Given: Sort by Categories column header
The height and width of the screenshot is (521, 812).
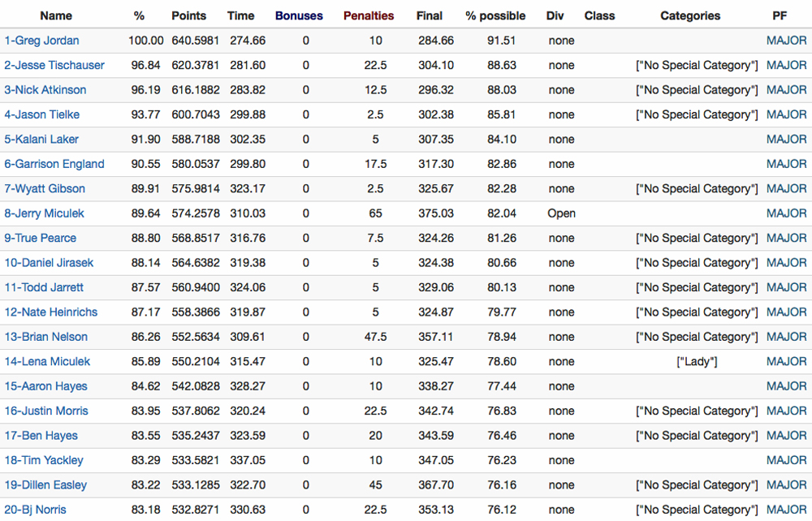Looking at the screenshot, I should (690, 16).
